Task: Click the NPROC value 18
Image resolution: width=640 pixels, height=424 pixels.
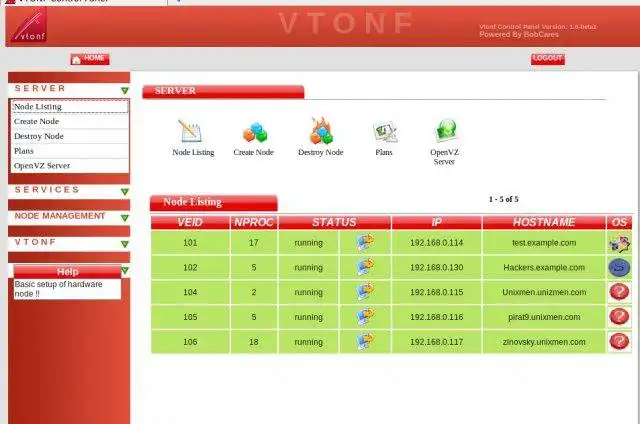Action: point(253,342)
